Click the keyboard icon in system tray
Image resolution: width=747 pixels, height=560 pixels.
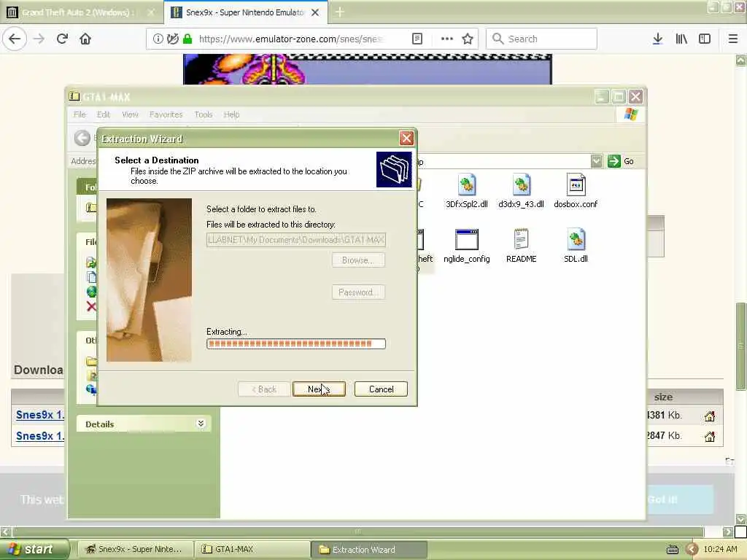point(673,550)
